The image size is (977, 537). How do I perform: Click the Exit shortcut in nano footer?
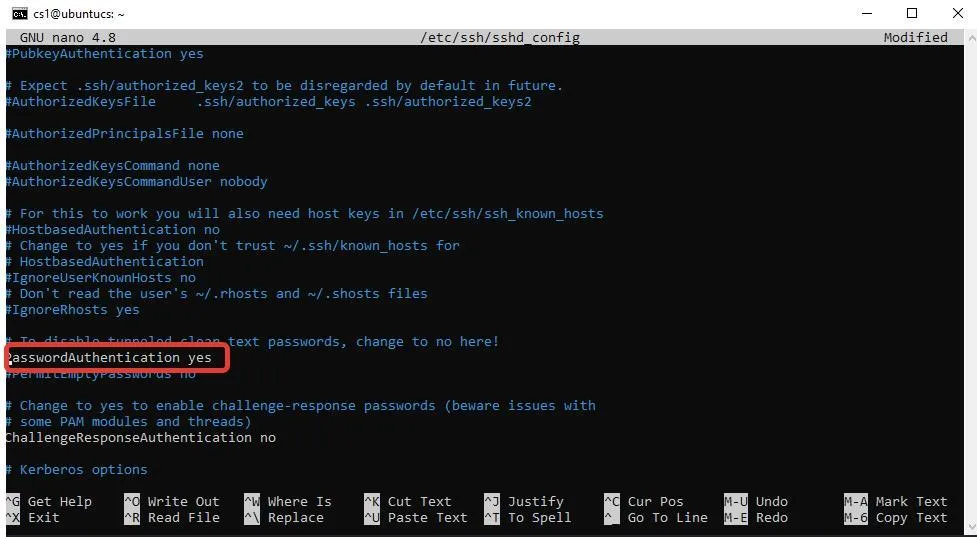(x=43, y=517)
